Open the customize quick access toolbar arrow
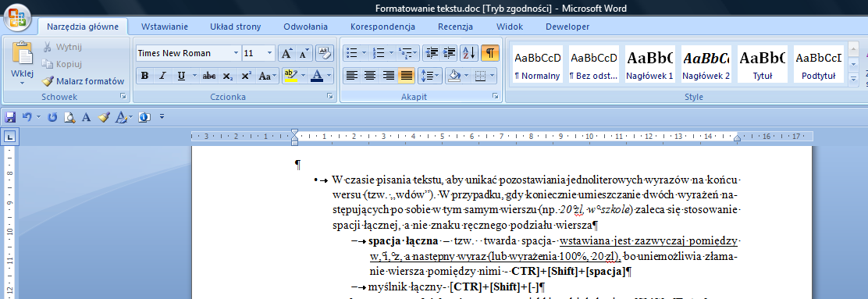Viewport: 868px width, 299px height. click(x=162, y=117)
